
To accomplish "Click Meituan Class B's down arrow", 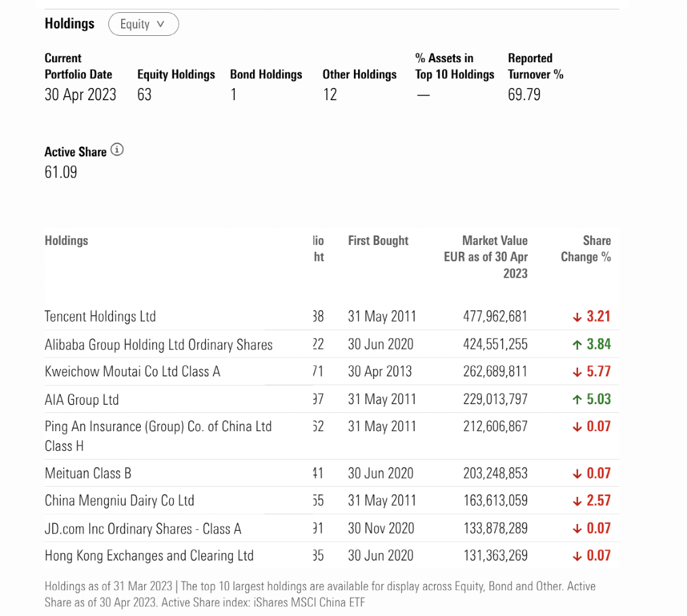I will [x=577, y=473].
